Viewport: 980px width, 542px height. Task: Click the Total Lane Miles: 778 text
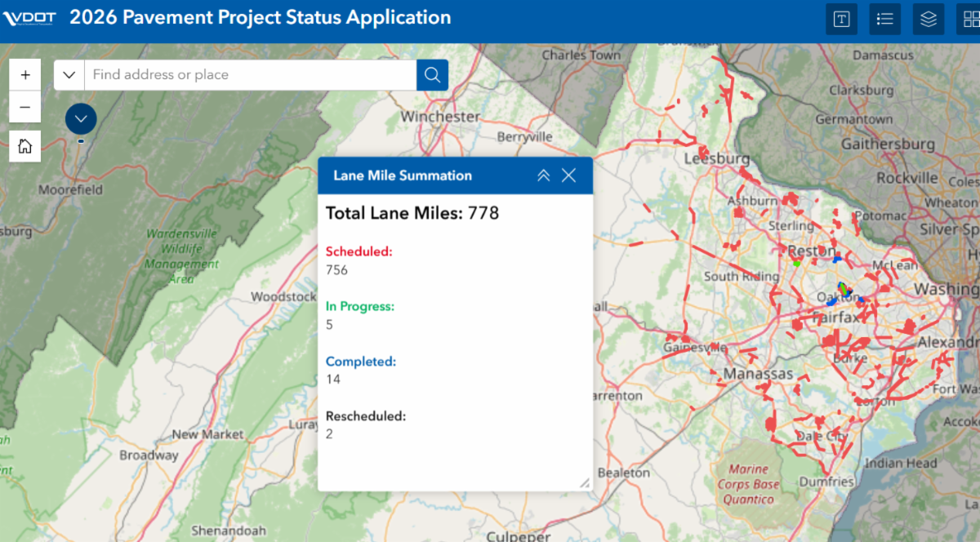click(x=412, y=214)
